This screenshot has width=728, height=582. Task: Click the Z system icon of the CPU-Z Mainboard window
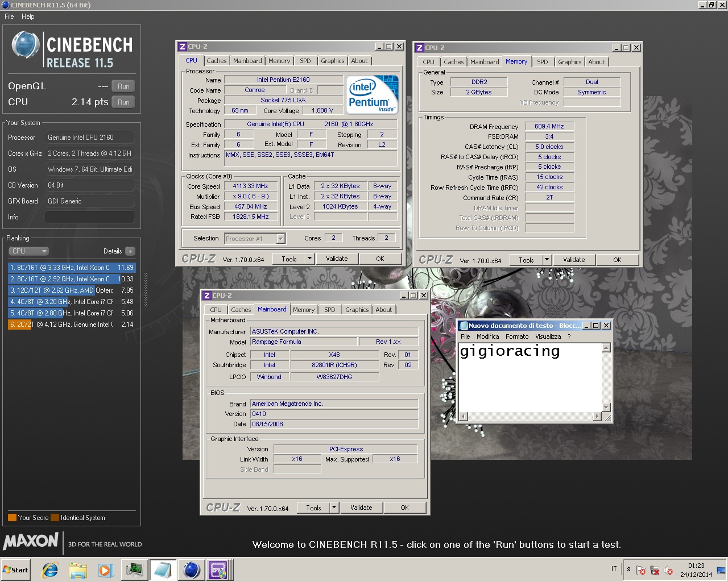pos(207,296)
